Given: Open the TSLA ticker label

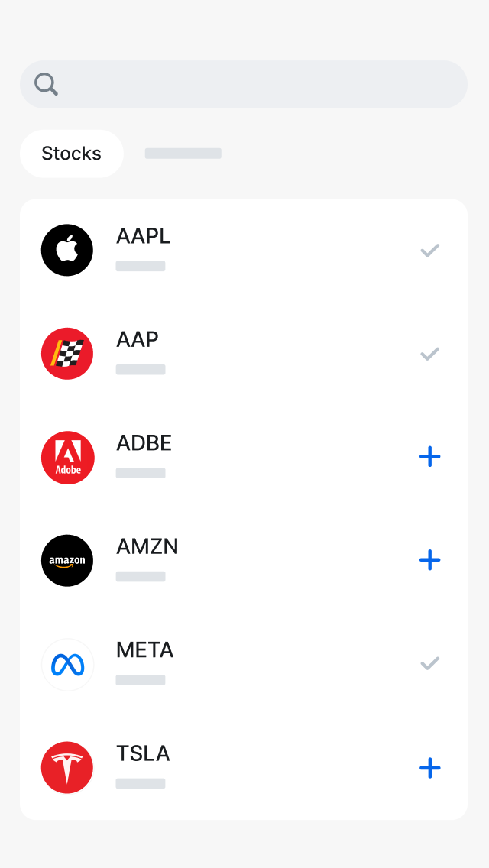Looking at the screenshot, I should coord(143,754).
